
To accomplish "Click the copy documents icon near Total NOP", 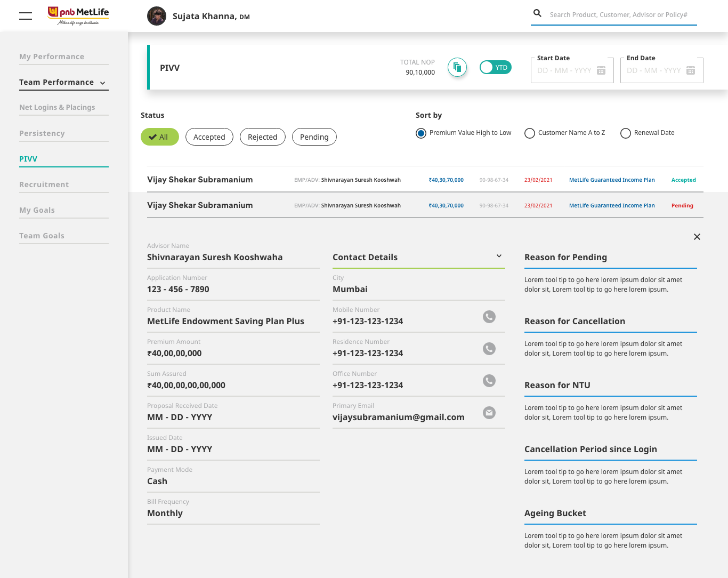I will pos(457,67).
